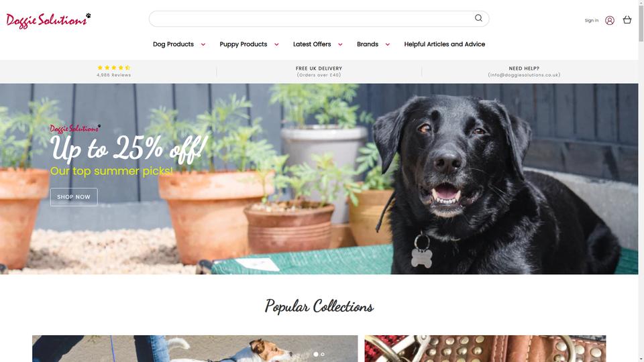Screen dimensions: 644x362
Task: Click the Doggie Solutions header logo
Action: tap(48, 21)
